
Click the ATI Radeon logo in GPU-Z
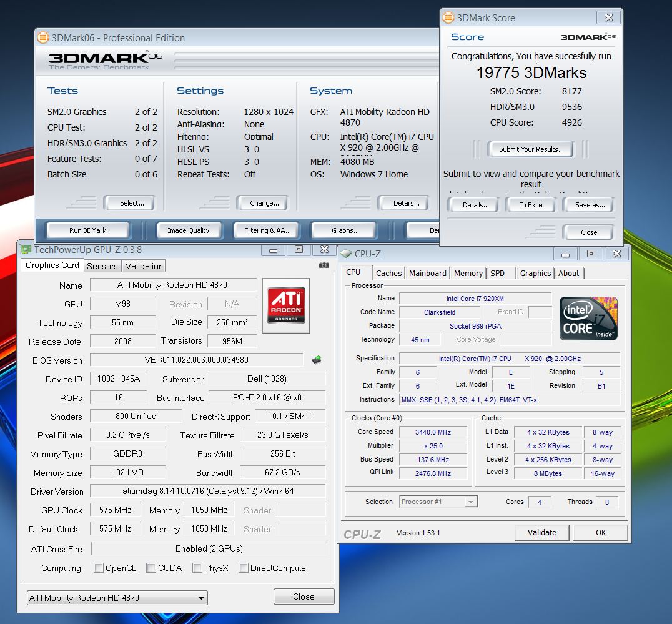pyautogui.click(x=286, y=305)
